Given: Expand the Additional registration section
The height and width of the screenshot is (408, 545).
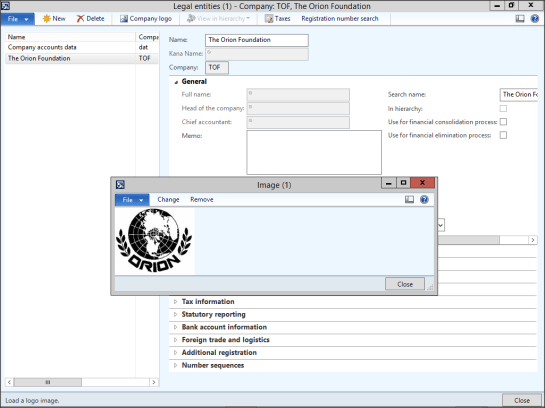Looking at the screenshot, I should point(176,353).
